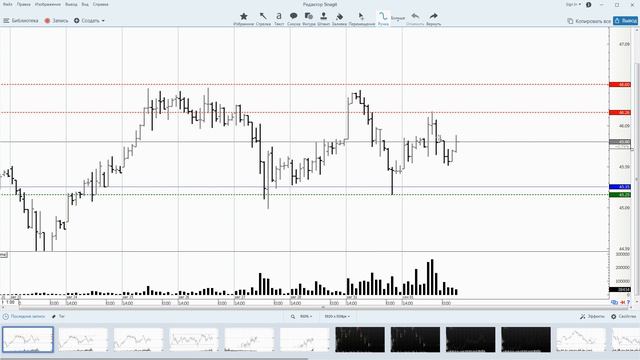Select the Фигура shape tool
Viewport: 640px width, 360px height.
[x=309, y=19]
